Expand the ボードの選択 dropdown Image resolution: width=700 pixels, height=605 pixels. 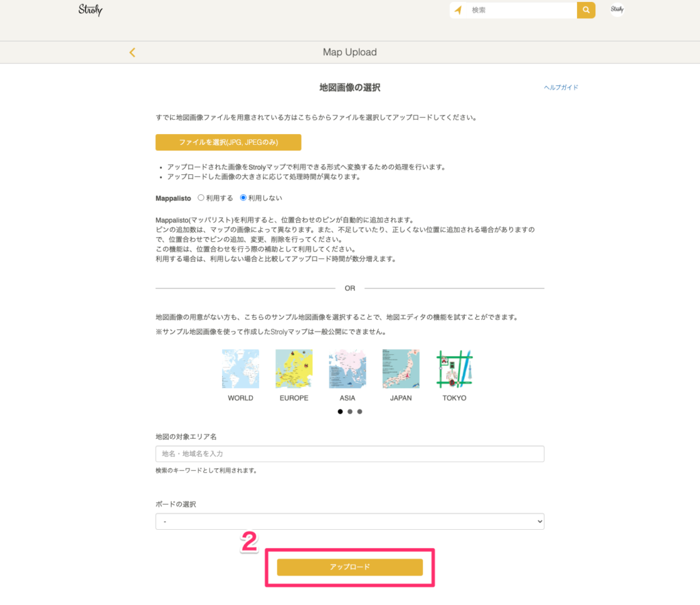click(350, 522)
